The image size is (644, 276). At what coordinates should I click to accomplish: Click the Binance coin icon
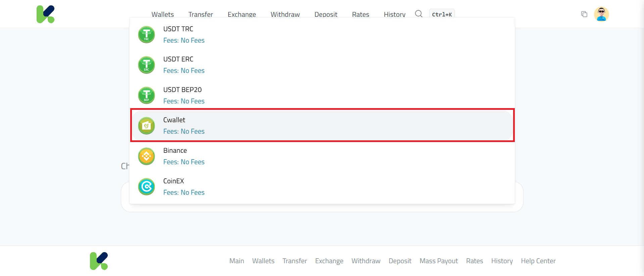pos(147,156)
